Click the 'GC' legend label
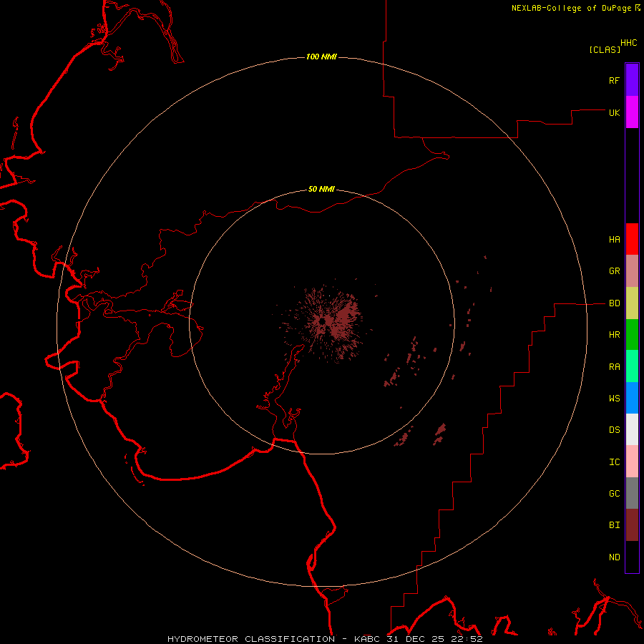 coord(615,494)
